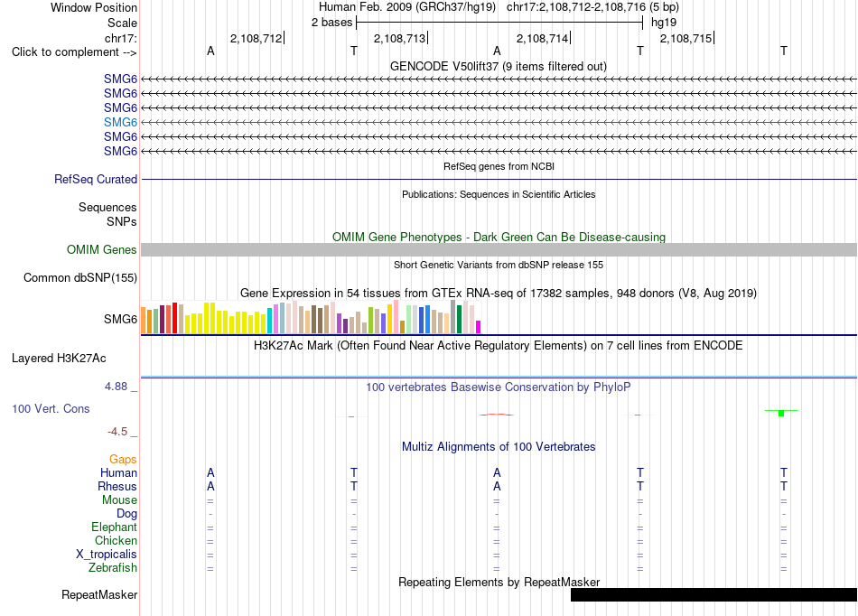This screenshot has width=858, height=616.
Task: Click the RepeatMasker track label
Action: [99, 594]
